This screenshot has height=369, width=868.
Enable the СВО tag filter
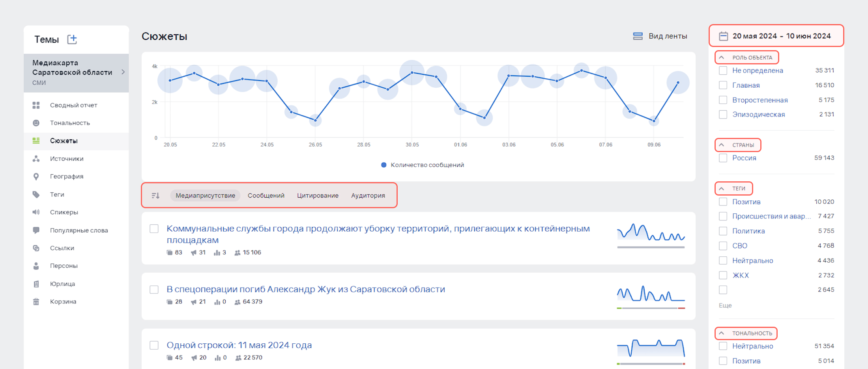click(723, 246)
